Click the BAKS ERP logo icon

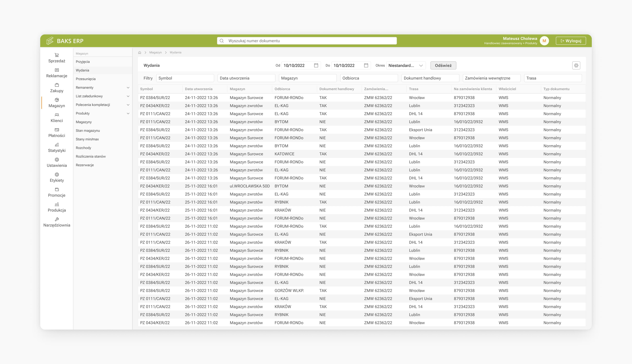click(x=50, y=41)
